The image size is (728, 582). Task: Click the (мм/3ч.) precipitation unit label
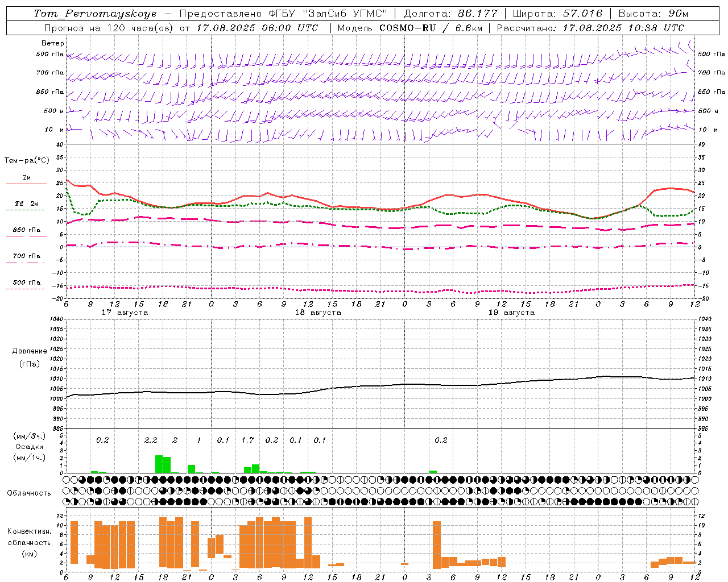click(x=30, y=435)
